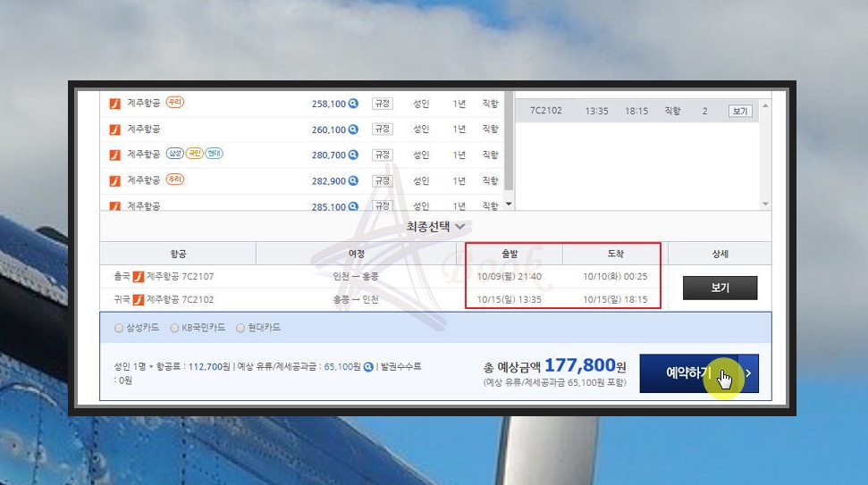Image resolution: width=868 pixels, height=485 pixels.
Task: Click 귀국 제주항공 7C2102 text
Action: pos(164,300)
